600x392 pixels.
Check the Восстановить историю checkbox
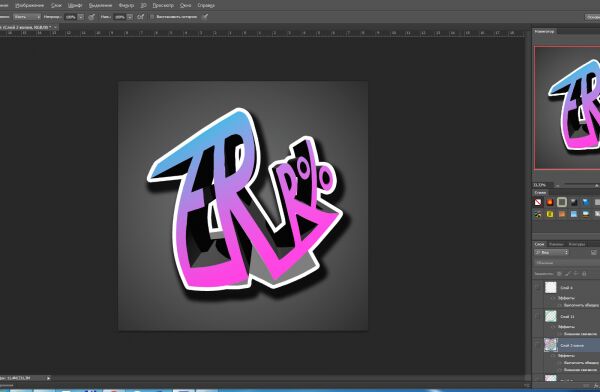click(152, 17)
